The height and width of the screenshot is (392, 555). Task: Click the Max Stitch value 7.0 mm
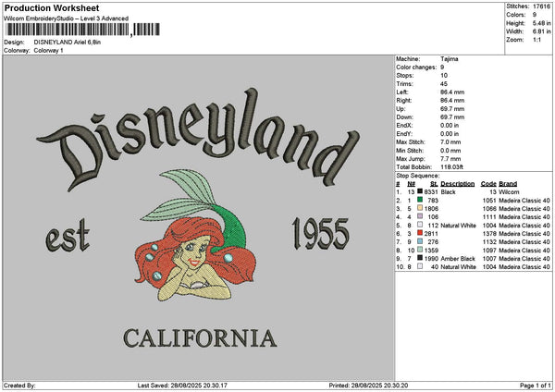click(450, 141)
